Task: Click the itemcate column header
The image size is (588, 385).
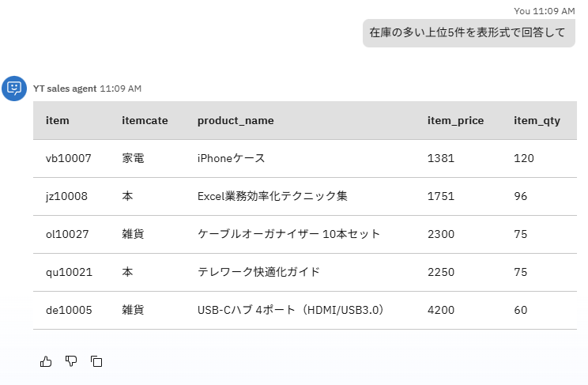Action: [x=144, y=120]
